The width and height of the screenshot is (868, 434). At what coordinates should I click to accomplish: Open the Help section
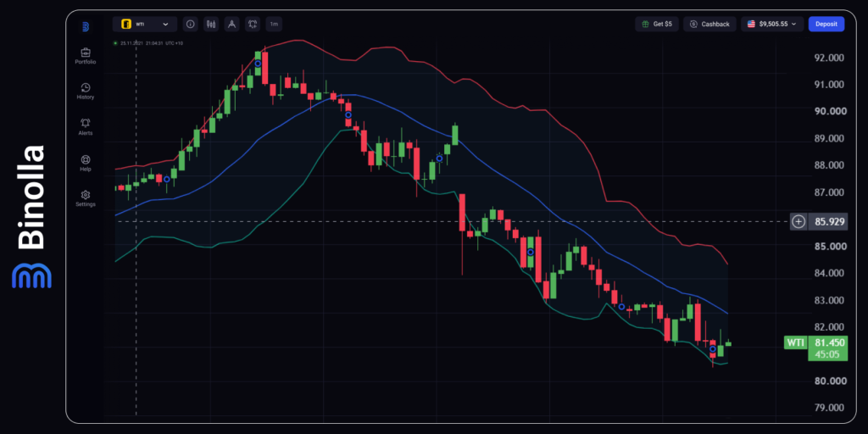pos(86,164)
